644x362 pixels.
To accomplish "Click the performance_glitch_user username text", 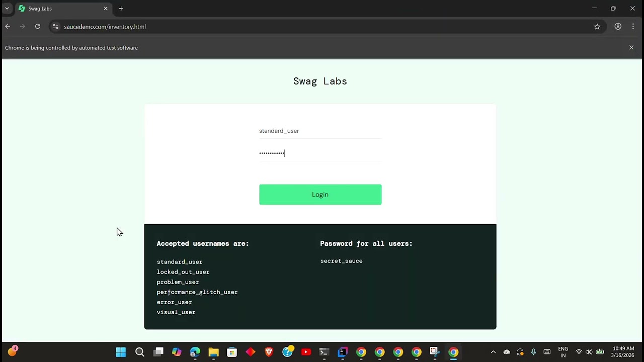I will (197, 292).
